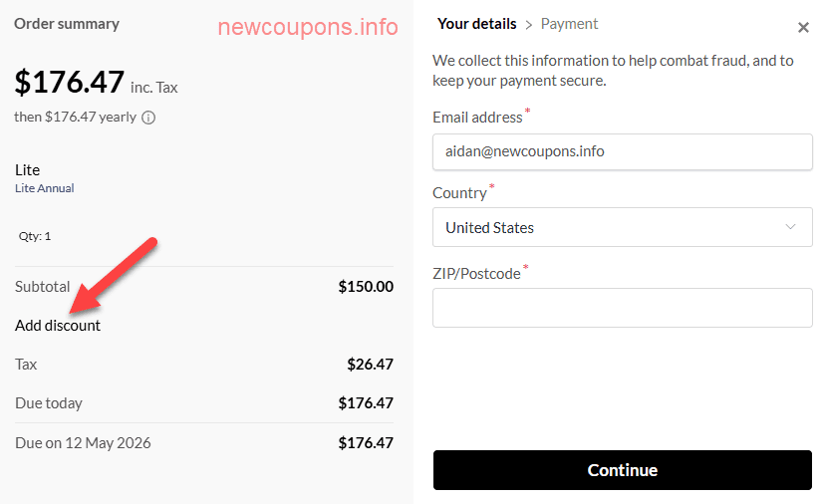Select the Your details step
825x504 pixels.
tap(476, 24)
